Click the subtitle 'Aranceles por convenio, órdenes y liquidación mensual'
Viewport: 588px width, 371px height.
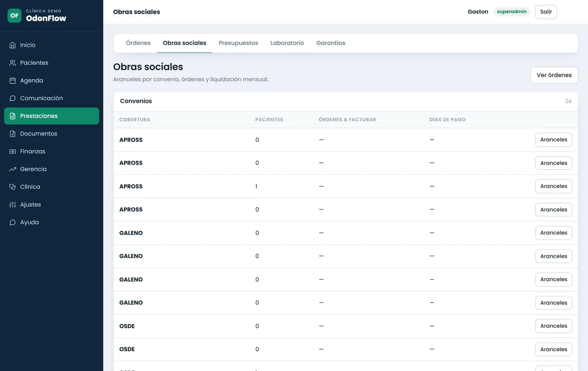click(191, 79)
